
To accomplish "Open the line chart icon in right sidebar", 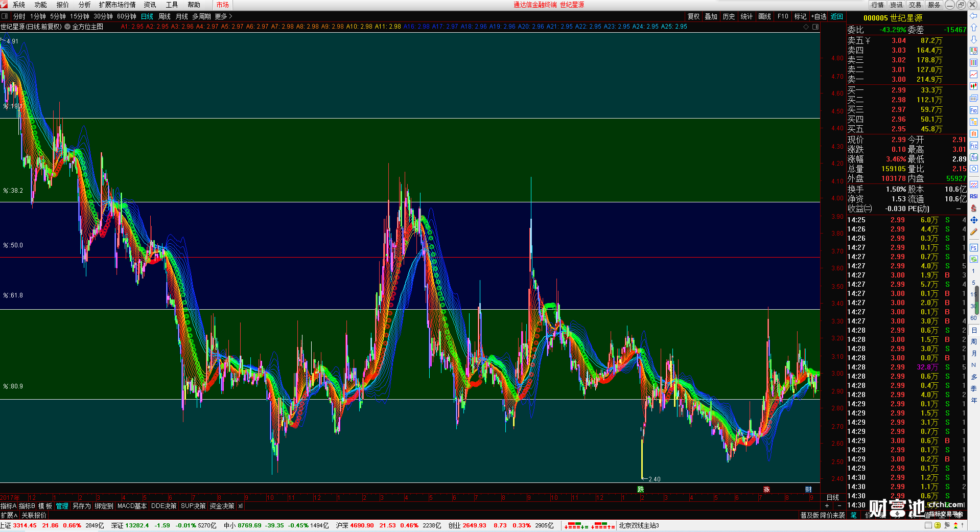I will 973,75.
